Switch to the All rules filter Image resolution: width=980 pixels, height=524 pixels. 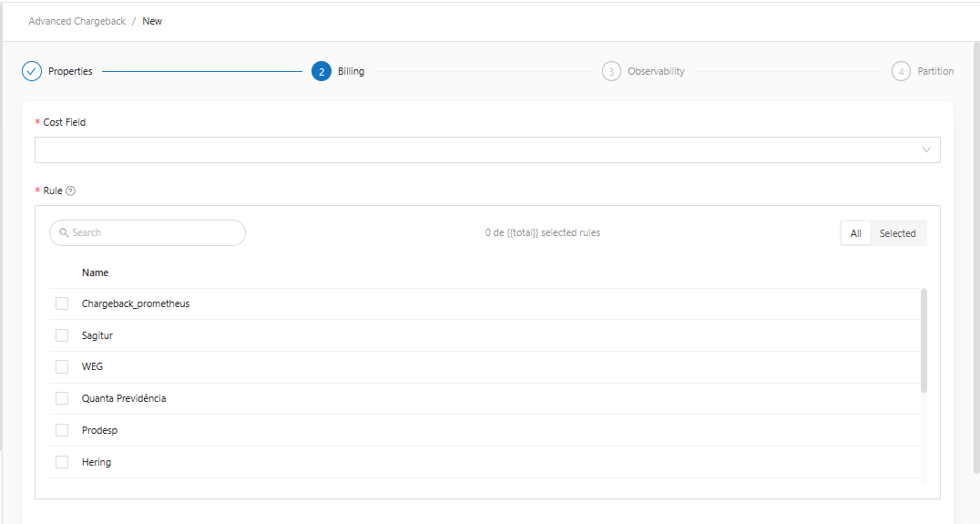[855, 233]
